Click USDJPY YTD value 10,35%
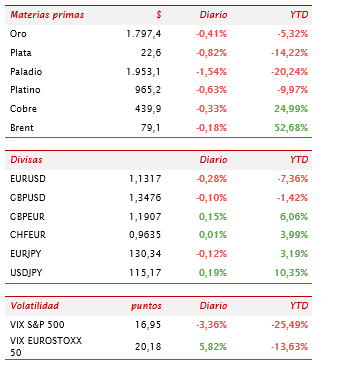Screen dimensions: 363x375 pos(291,273)
